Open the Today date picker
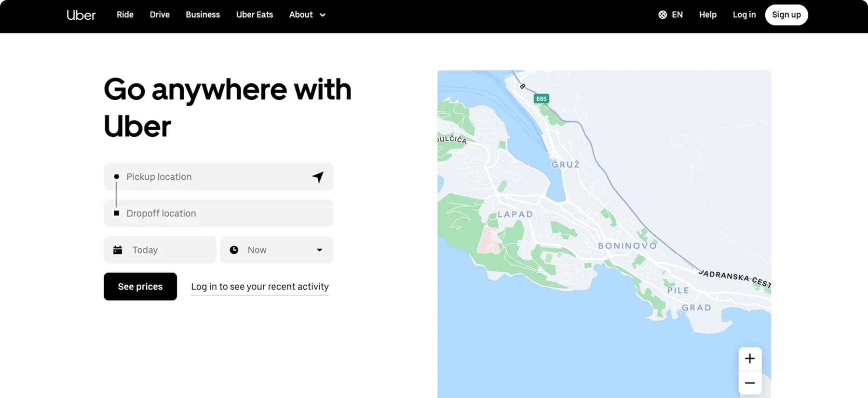Screen dimensions: 868x398 (x=160, y=250)
